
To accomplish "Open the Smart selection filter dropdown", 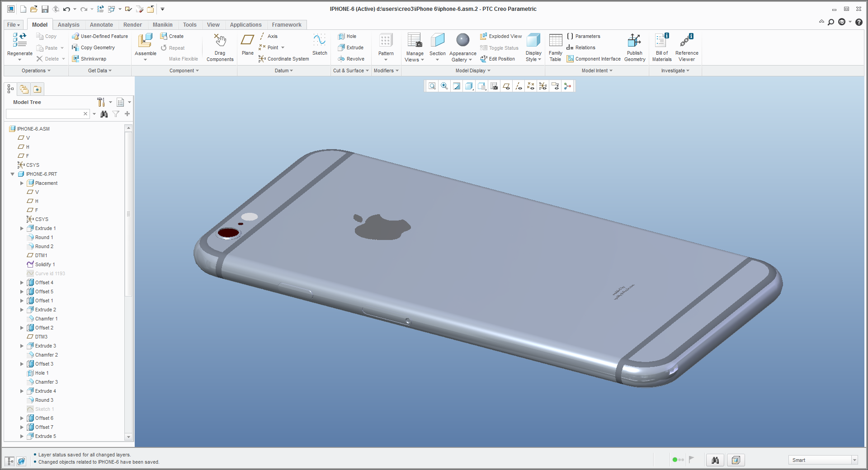I will 856,460.
